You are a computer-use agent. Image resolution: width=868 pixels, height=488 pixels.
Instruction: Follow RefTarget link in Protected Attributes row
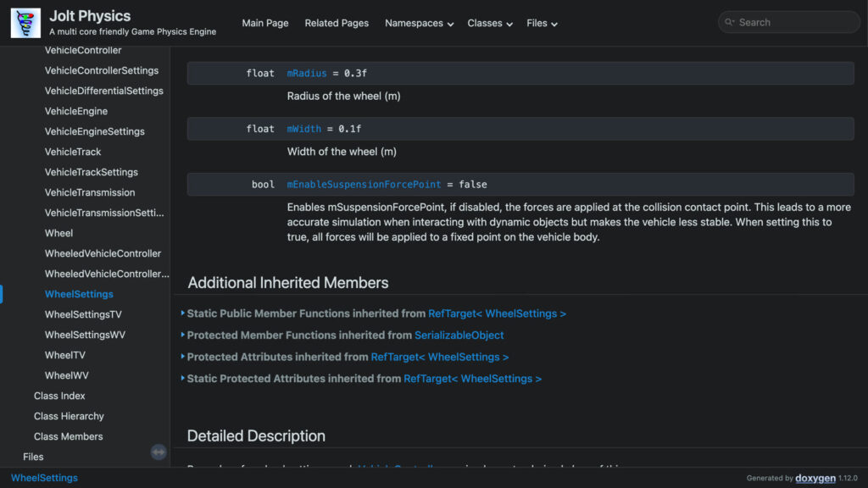click(x=440, y=357)
